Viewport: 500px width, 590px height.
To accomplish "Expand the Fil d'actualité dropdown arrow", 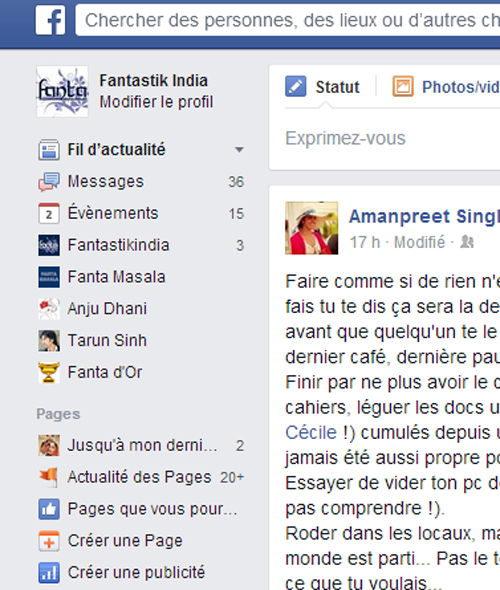I will pos(239,150).
